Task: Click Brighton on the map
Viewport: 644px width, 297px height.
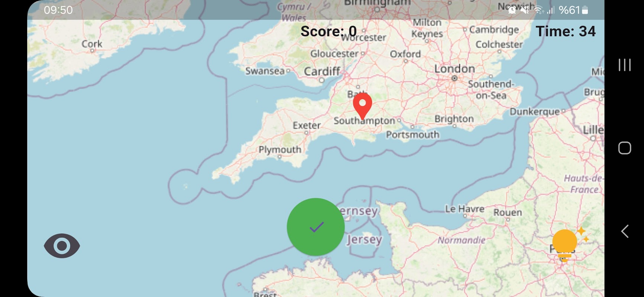Action: point(454,119)
